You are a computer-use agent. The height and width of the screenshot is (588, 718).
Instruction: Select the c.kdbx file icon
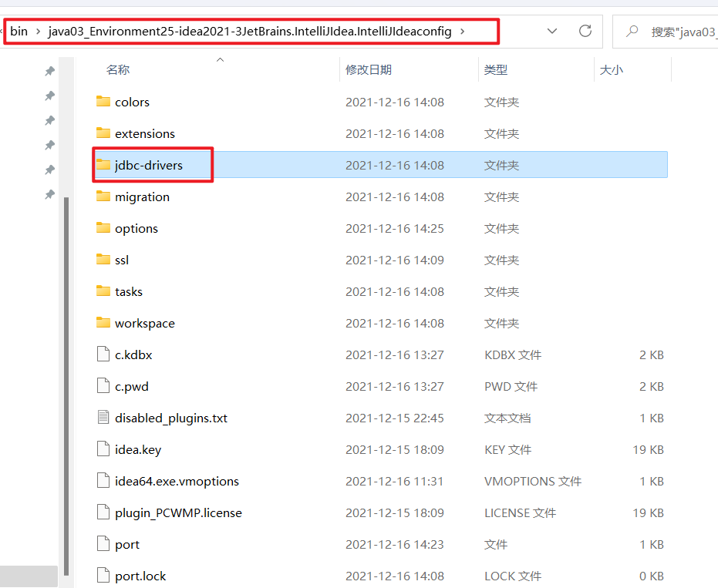104,354
